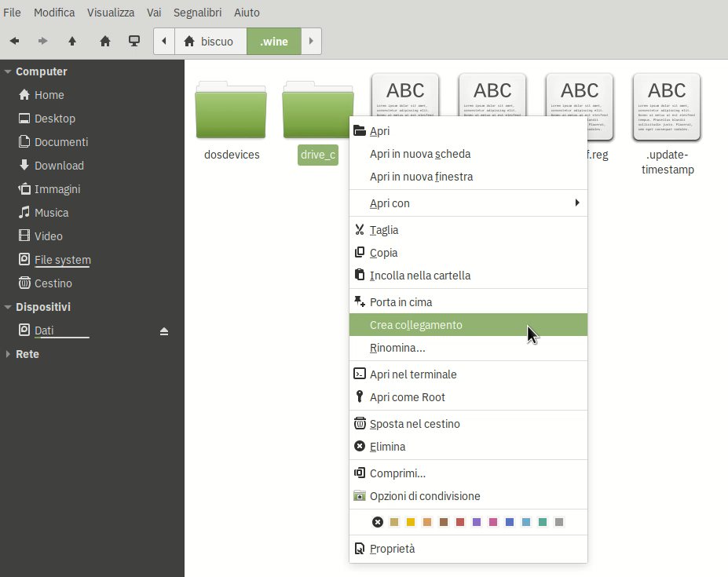Choose Sposta nel cestino
This screenshot has width=728, height=577.
pos(468,424)
